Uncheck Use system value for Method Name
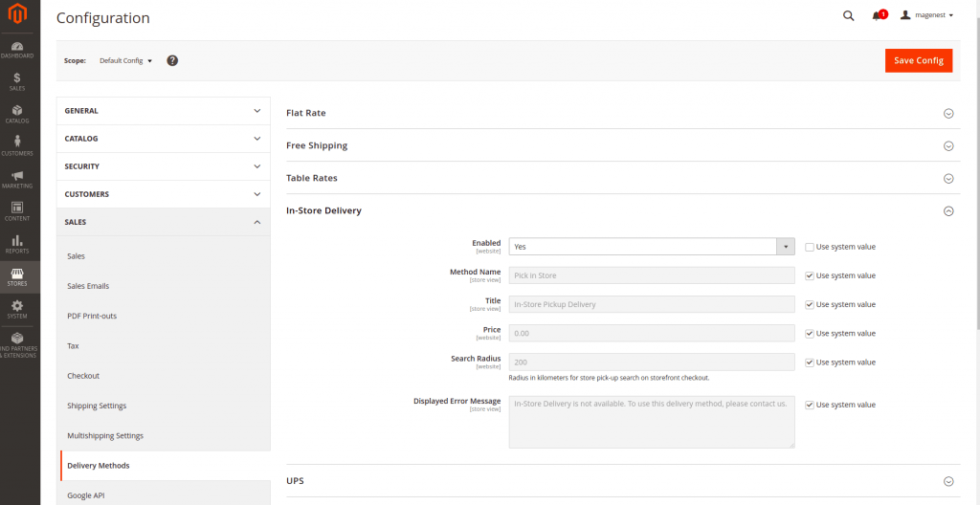980x505 pixels. (x=810, y=275)
